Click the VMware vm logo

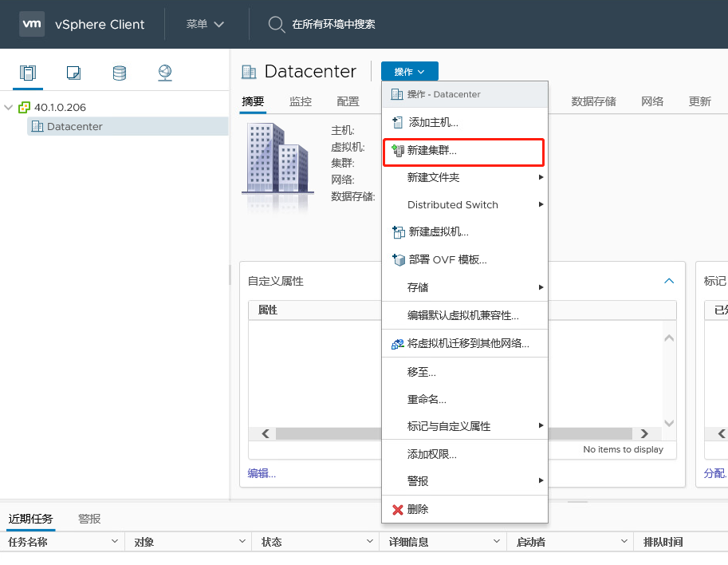(32, 24)
